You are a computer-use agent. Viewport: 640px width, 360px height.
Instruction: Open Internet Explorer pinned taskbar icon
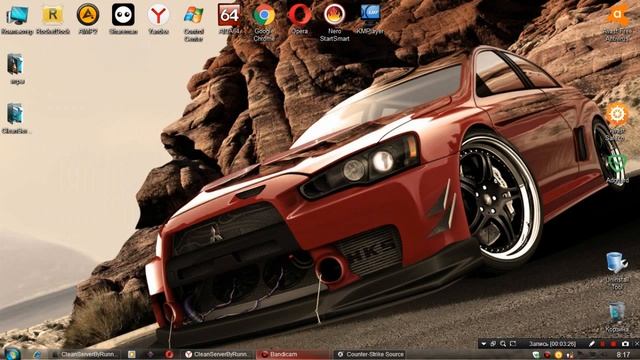click(37, 354)
